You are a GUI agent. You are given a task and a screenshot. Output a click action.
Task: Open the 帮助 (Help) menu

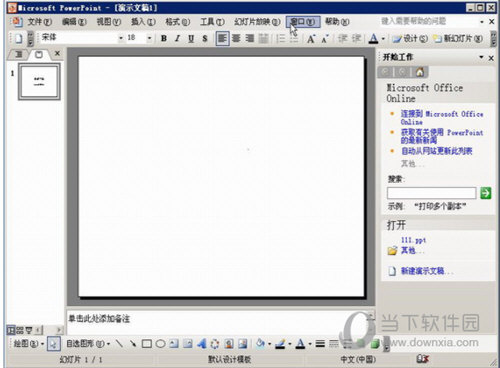pos(337,22)
